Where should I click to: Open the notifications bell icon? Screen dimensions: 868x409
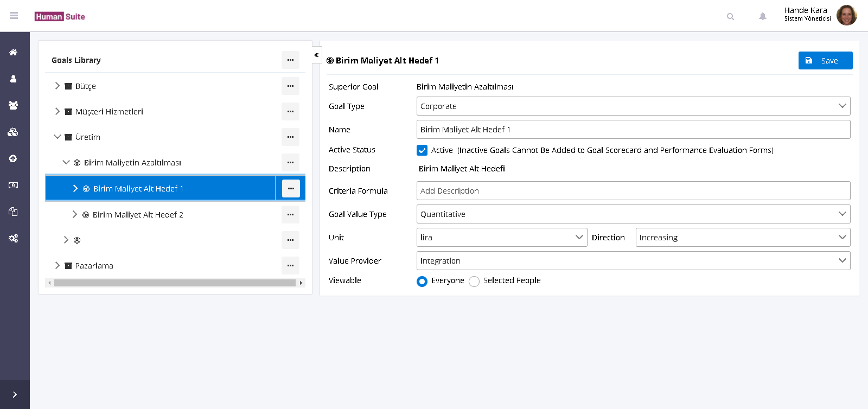(x=762, y=16)
